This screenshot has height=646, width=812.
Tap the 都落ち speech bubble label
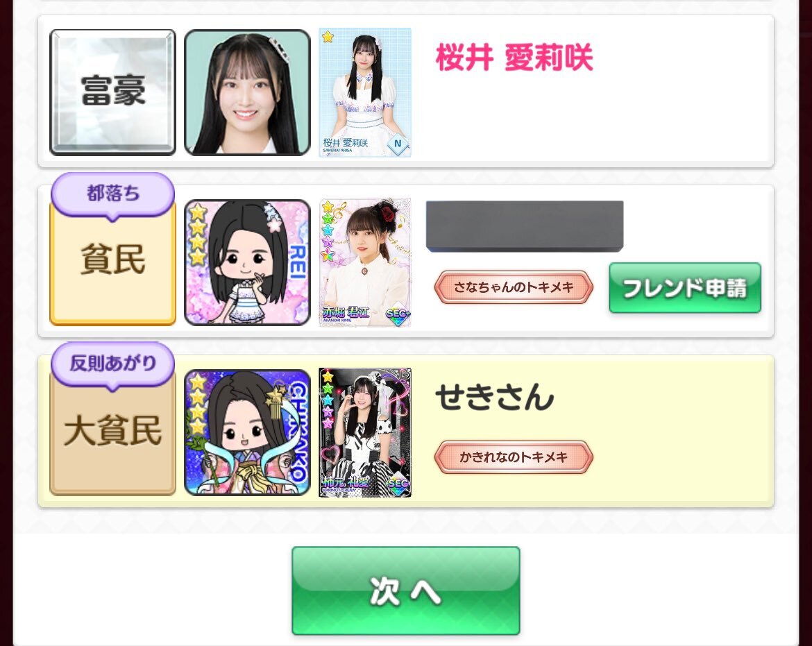tap(113, 194)
